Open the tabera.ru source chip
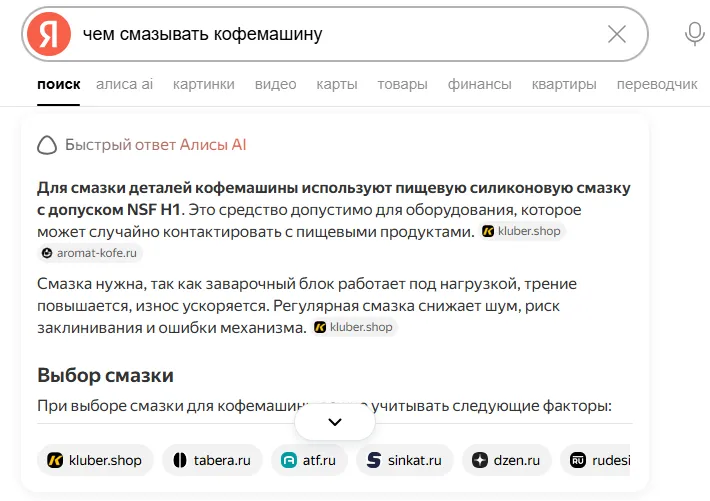Image resolution: width=710 pixels, height=501 pixels. click(x=212, y=460)
